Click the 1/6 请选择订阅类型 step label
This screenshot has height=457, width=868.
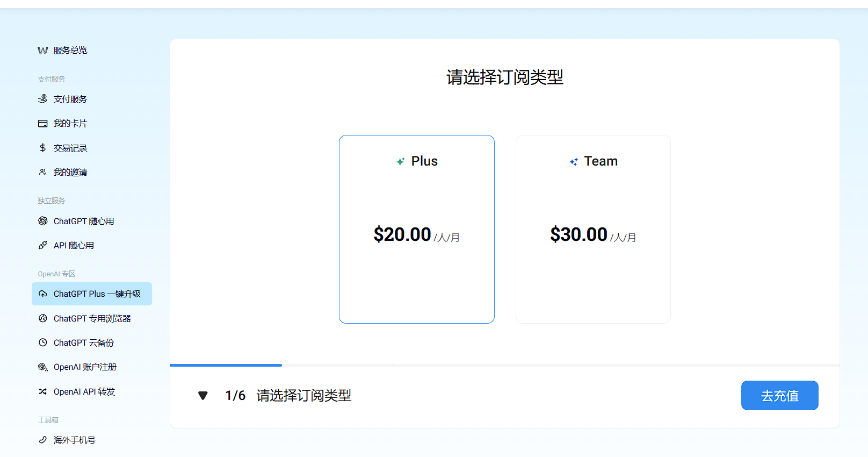coord(288,396)
